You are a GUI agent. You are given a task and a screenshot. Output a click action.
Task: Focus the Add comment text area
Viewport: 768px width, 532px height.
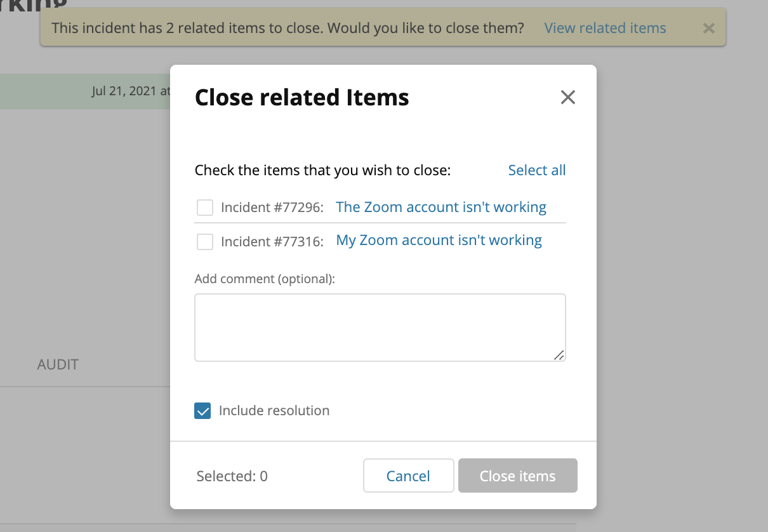click(380, 327)
